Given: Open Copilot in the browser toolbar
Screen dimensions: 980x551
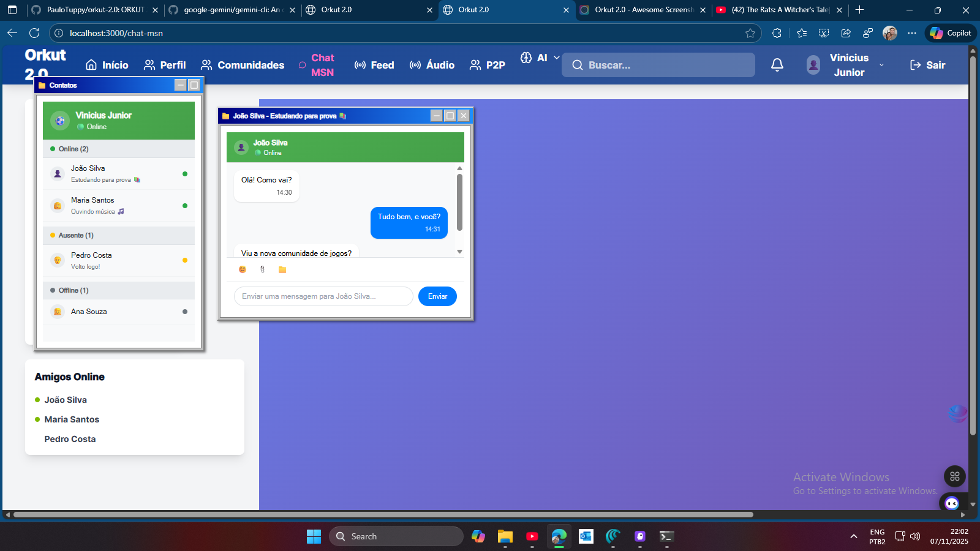Looking at the screenshot, I should (951, 33).
